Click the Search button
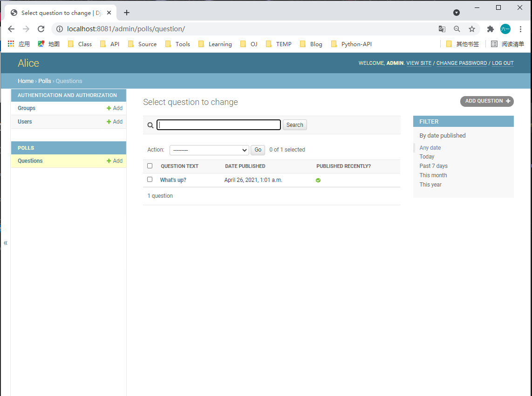532x396 pixels. tap(294, 125)
